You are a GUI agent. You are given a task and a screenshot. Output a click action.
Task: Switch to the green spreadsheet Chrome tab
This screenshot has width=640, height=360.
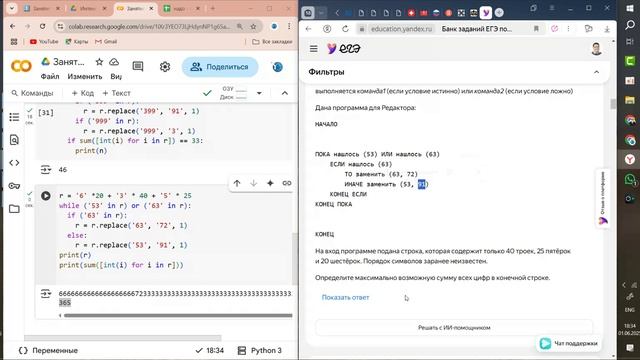(182, 8)
